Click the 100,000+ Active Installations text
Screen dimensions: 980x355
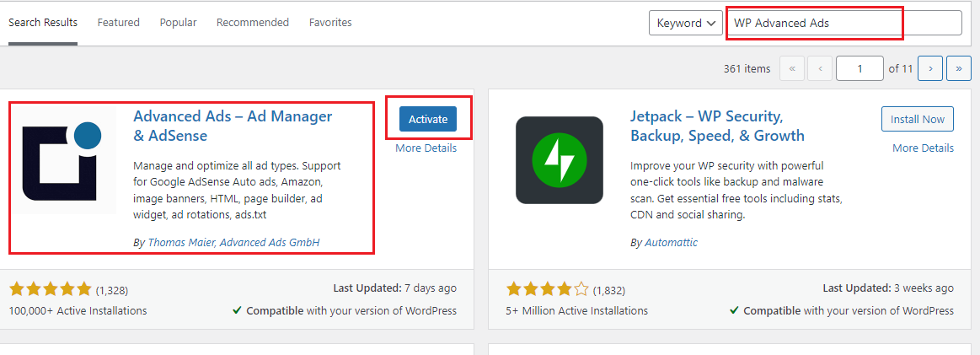pos(78,310)
